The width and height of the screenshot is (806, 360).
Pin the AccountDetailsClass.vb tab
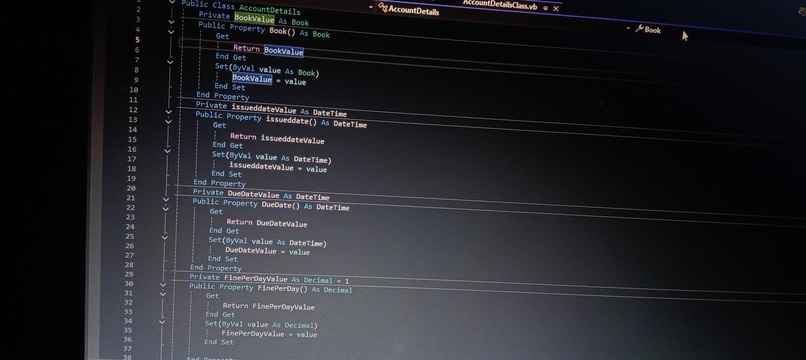545,8
